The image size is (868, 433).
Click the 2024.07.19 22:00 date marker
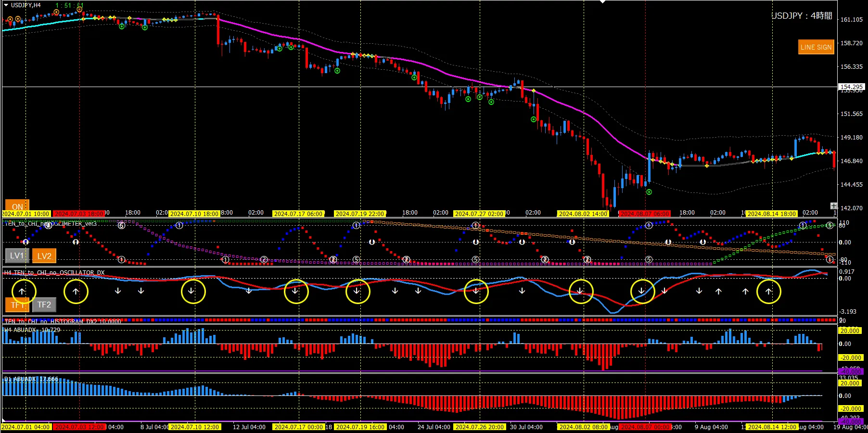pos(360,214)
